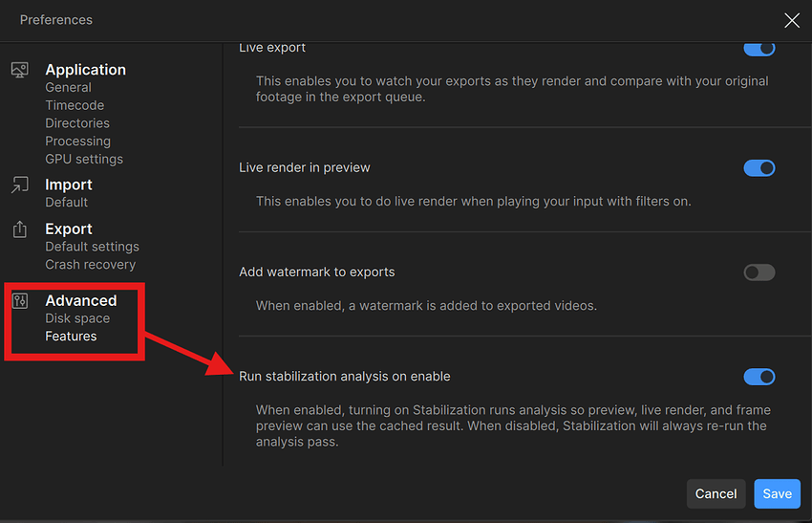Click 'Run stabilization analysis on enable' label
The image size is (812, 523).
344,377
